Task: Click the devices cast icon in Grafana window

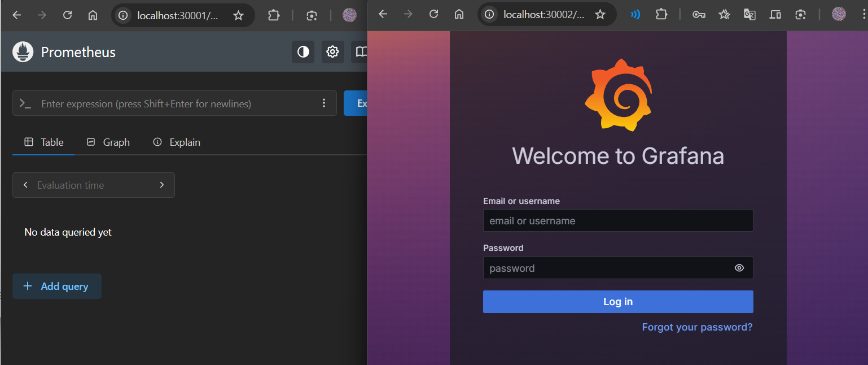Action: tap(775, 15)
